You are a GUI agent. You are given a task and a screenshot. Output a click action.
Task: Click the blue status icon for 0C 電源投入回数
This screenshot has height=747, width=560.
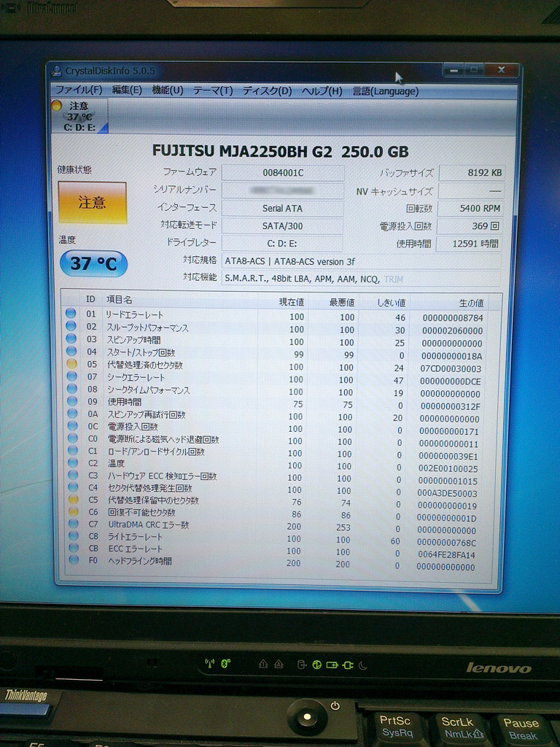tap(72, 425)
